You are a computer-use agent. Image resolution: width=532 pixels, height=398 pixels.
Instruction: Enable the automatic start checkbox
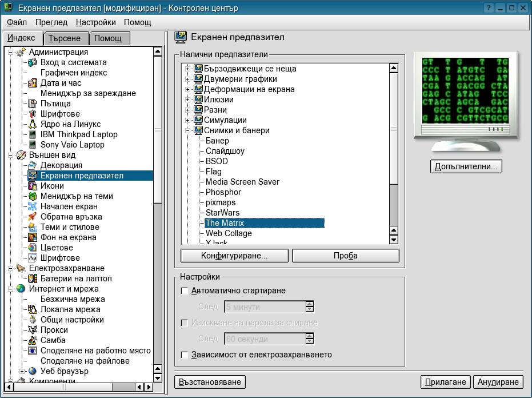184,290
